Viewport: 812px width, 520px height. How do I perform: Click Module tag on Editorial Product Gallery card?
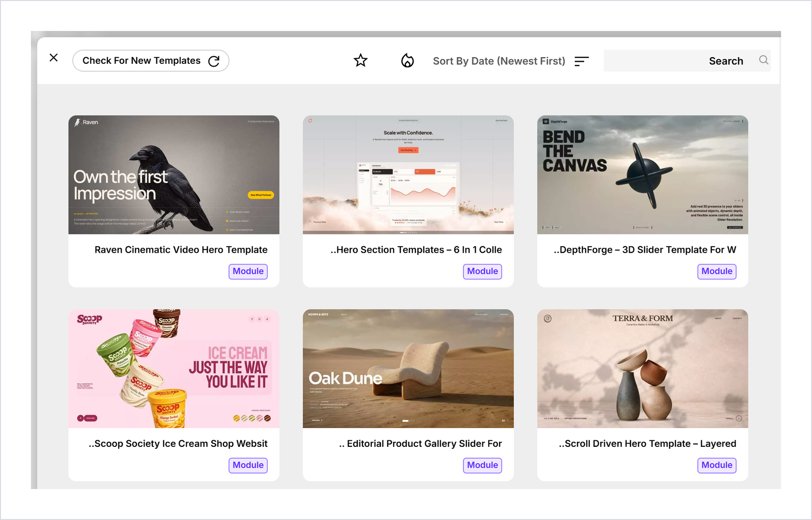[482, 465]
